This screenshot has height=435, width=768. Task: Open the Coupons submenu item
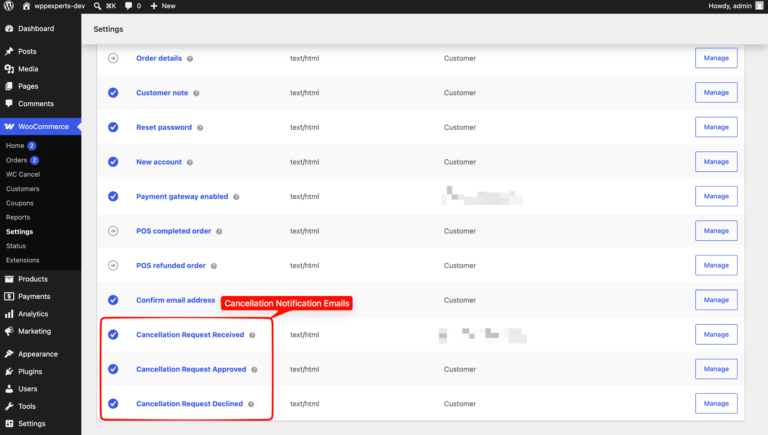click(x=20, y=203)
